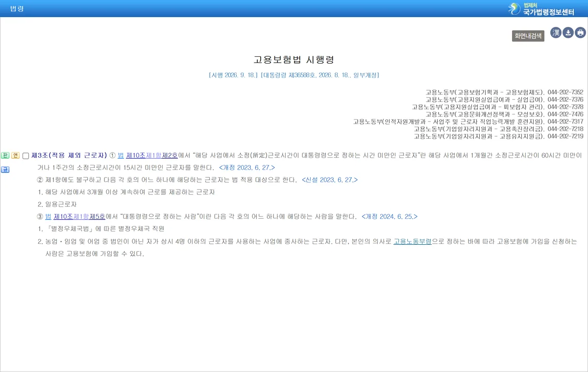Go to 국가법령정보센터 logo
The image size is (588, 372).
(541, 8)
